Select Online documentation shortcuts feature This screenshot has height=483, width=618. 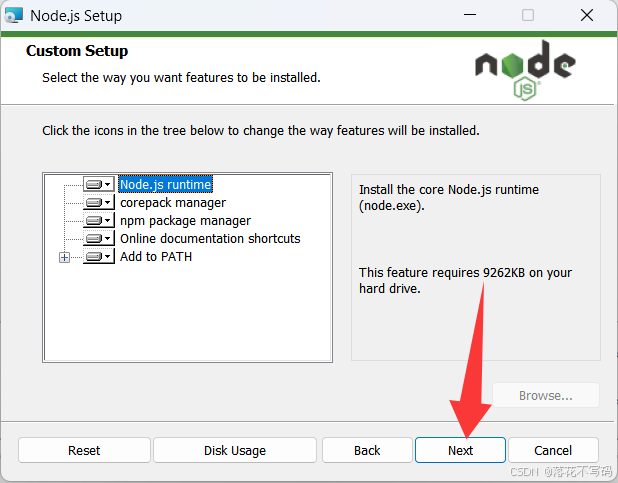coord(210,239)
